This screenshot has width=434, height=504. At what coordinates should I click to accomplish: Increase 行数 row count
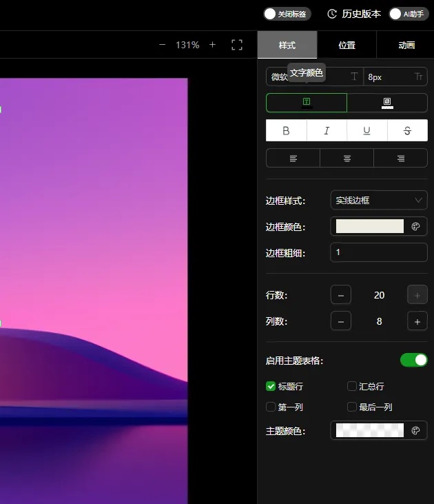[x=417, y=295]
